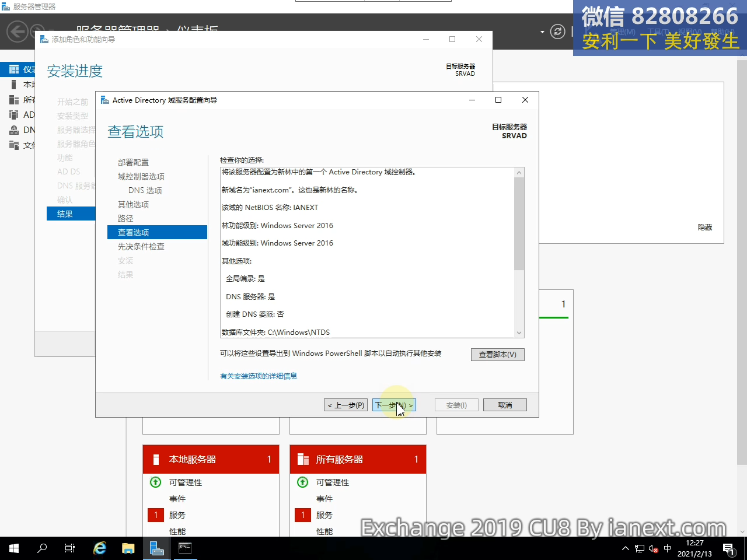Open command prompt taskbar icon

[x=185, y=548]
